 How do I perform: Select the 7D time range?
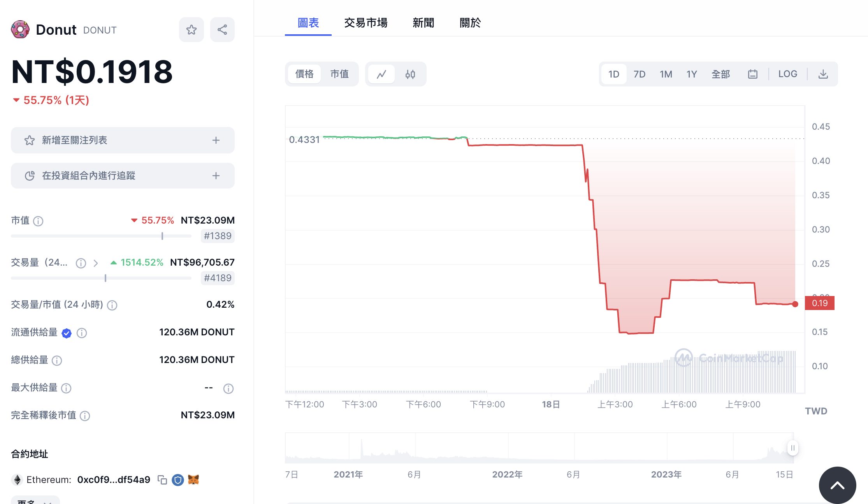click(x=640, y=74)
